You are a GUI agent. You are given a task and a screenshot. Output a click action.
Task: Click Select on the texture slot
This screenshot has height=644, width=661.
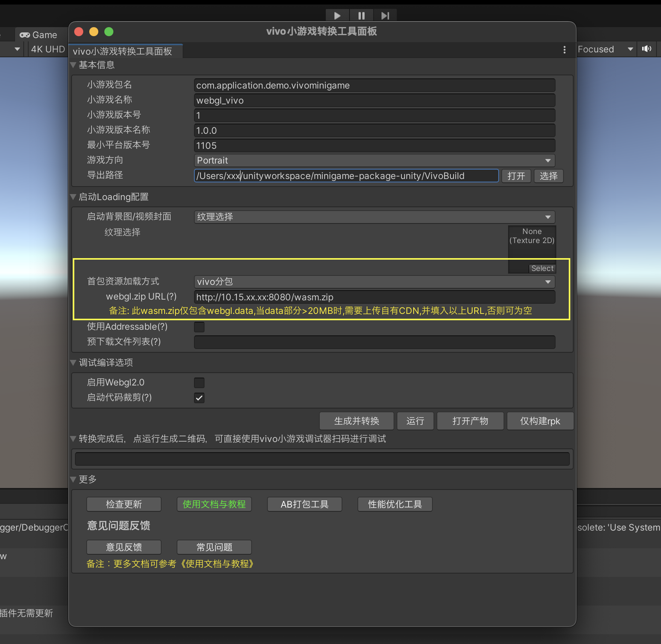(x=542, y=268)
